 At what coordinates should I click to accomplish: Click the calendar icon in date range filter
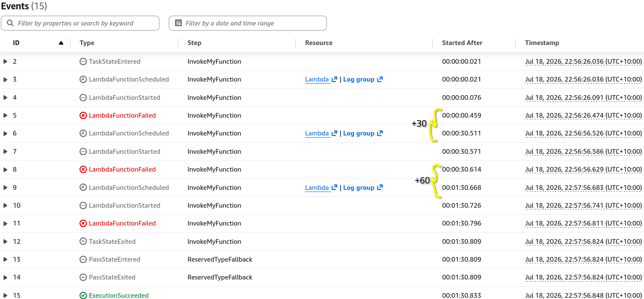coord(179,23)
